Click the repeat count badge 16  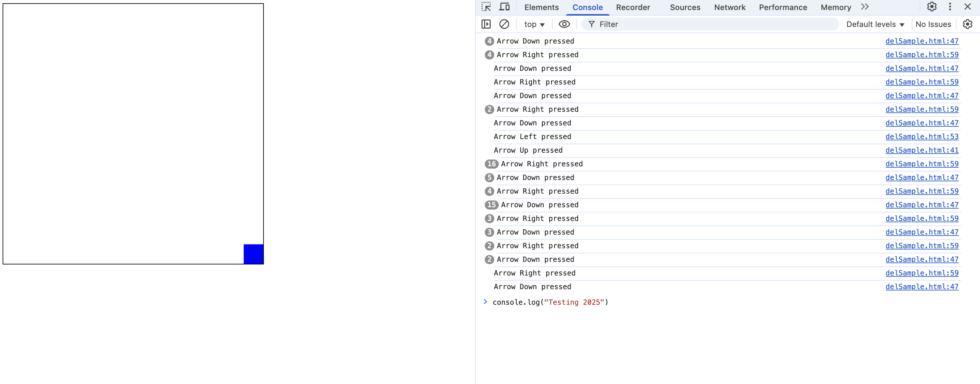(x=492, y=164)
